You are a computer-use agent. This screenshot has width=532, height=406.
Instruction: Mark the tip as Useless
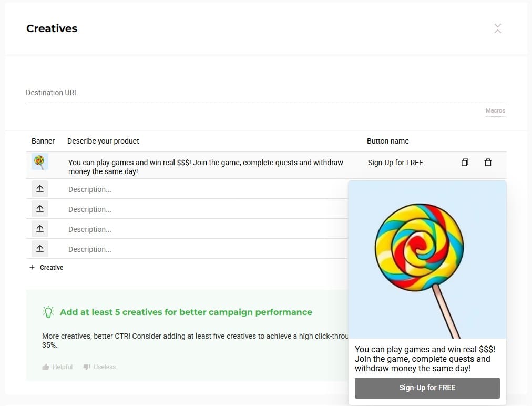click(x=99, y=367)
